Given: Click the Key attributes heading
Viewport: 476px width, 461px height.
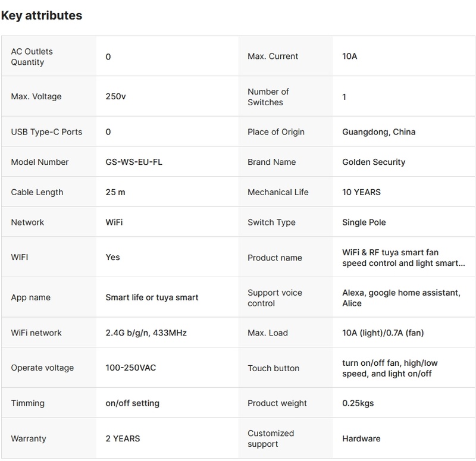Looking at the screenshot, I should click(x=42, y=16).
